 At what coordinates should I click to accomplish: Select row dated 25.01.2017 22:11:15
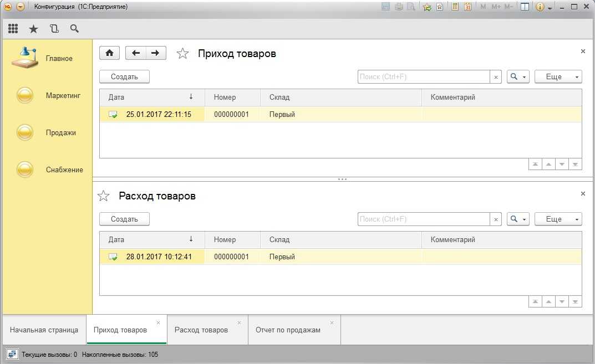341,114
